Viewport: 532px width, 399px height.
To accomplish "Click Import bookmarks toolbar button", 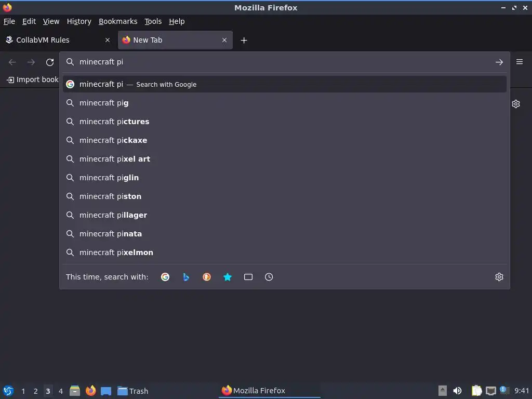I will tap(33, 79).
